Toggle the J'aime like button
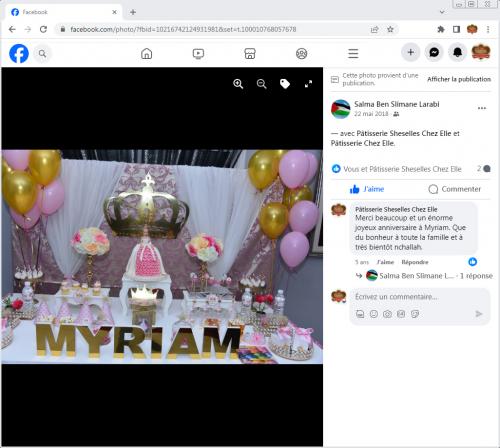Screen dimensions: 500x448 coord(367,189)
